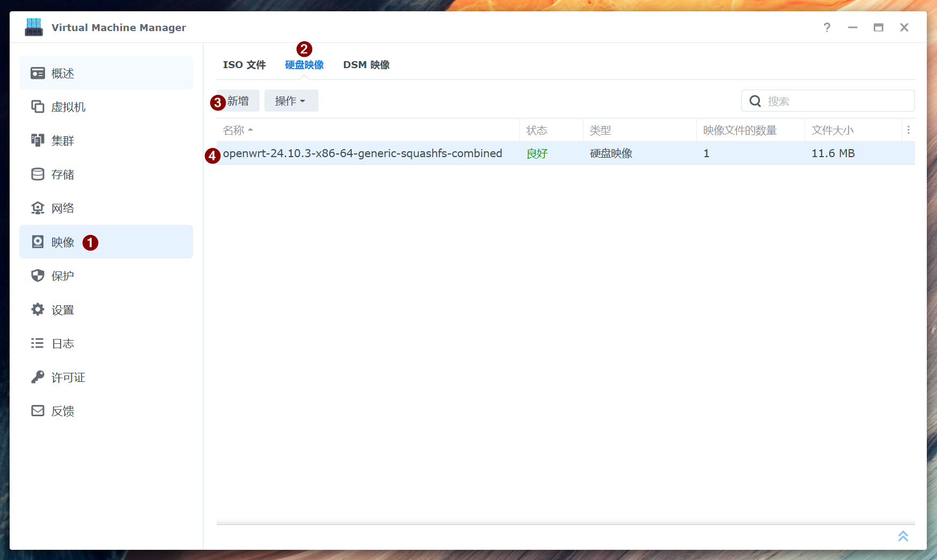The width and height of the screenshot is (937, 560).
Task: Open the 许可证 license panel
Action: click(68, 377)
